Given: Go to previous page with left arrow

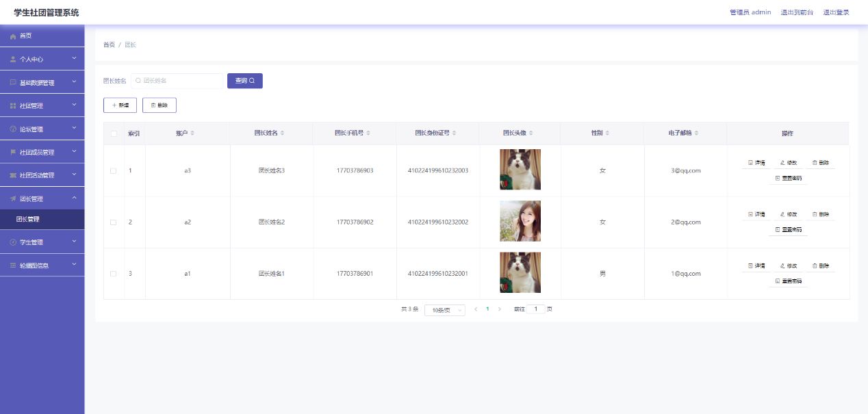Looking at the screenshot, I should (476, 309).
